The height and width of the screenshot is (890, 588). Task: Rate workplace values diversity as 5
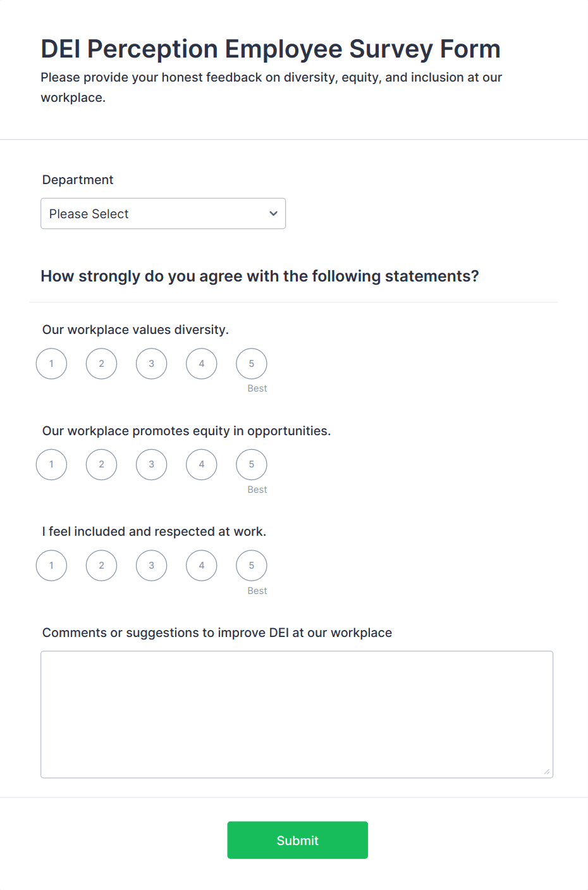tap(252, 364)
